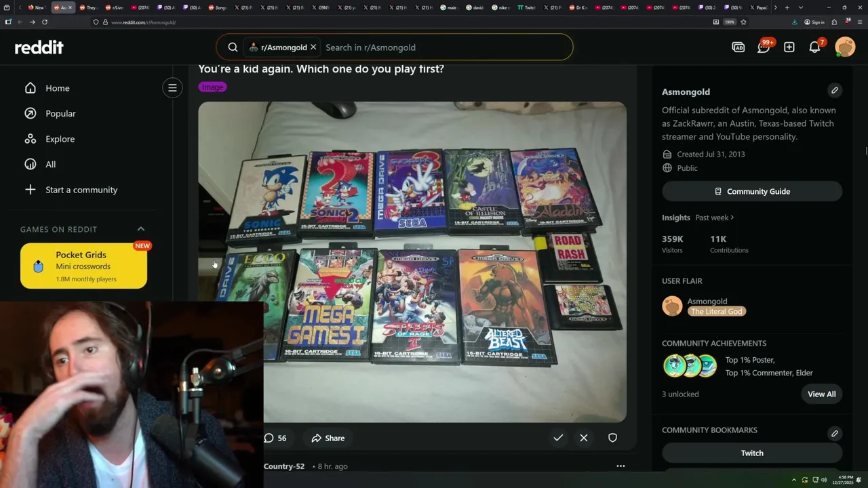Click the community achievements badge icons
This screenshot has height=488, width=868.
(x=690, y=366)
